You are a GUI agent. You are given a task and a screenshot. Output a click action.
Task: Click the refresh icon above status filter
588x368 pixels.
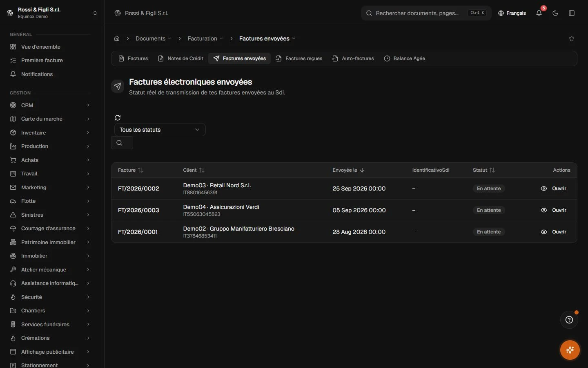click(x=118, y=118)
